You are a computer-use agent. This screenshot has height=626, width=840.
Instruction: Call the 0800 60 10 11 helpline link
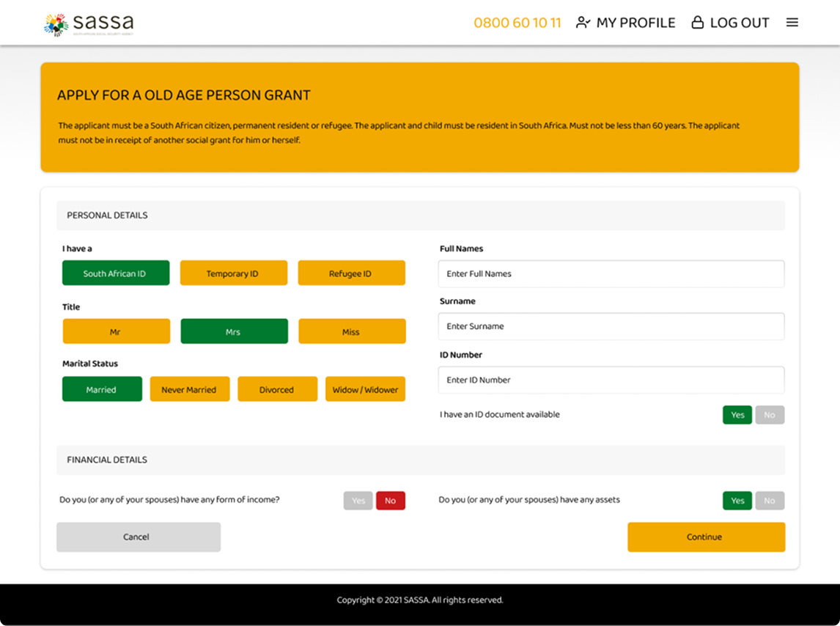click(517, 23)
